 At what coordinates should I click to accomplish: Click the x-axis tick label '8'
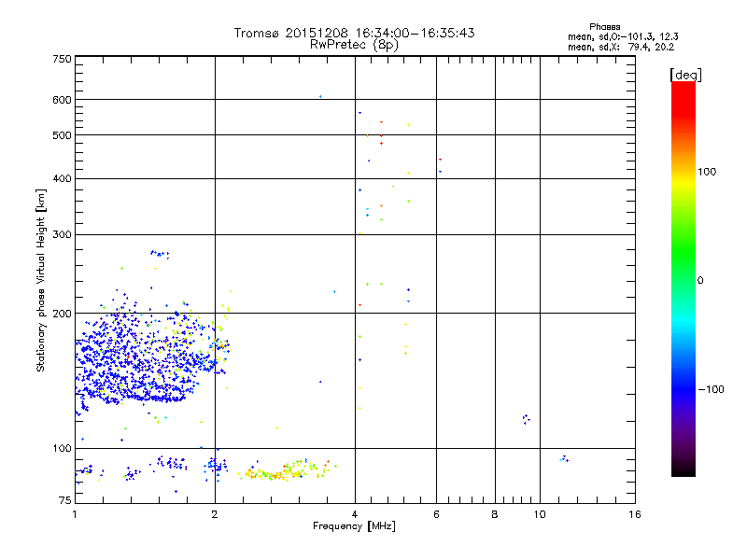[495, 514]
